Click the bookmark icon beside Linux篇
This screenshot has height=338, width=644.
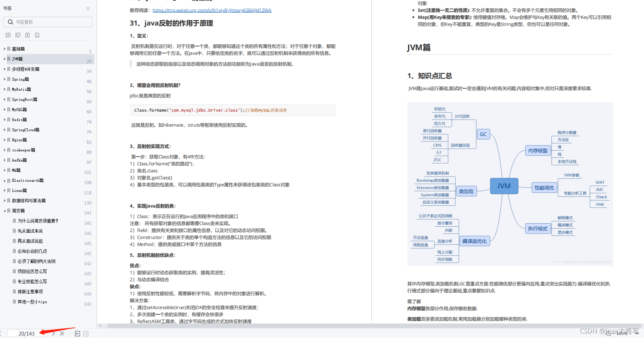click(x=9, y=190)
